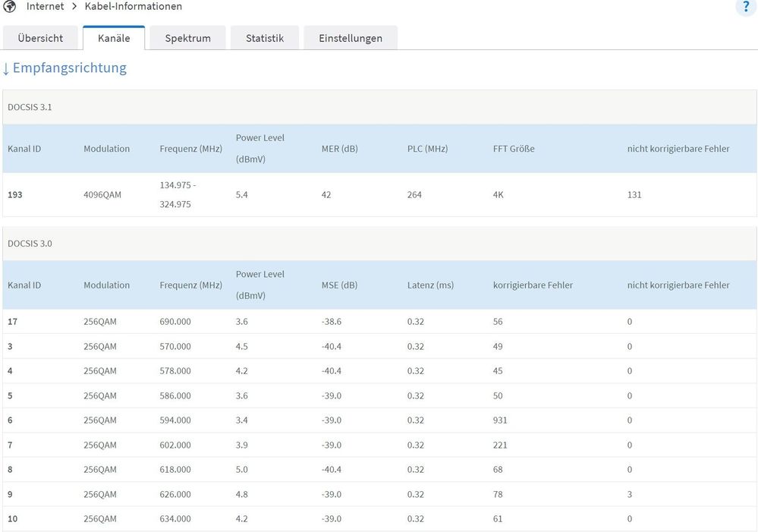Viewport: 758px width, 532px height.
Task: Click frequency 594.000 for channel 6
Action: (175, 420)
